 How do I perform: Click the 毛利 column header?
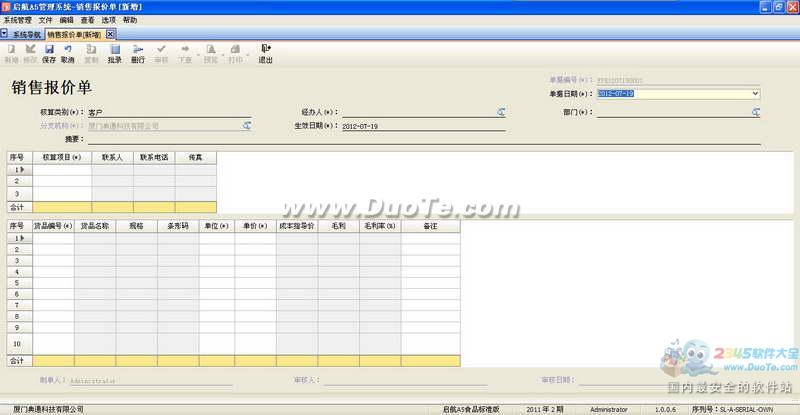coord(339,226)
